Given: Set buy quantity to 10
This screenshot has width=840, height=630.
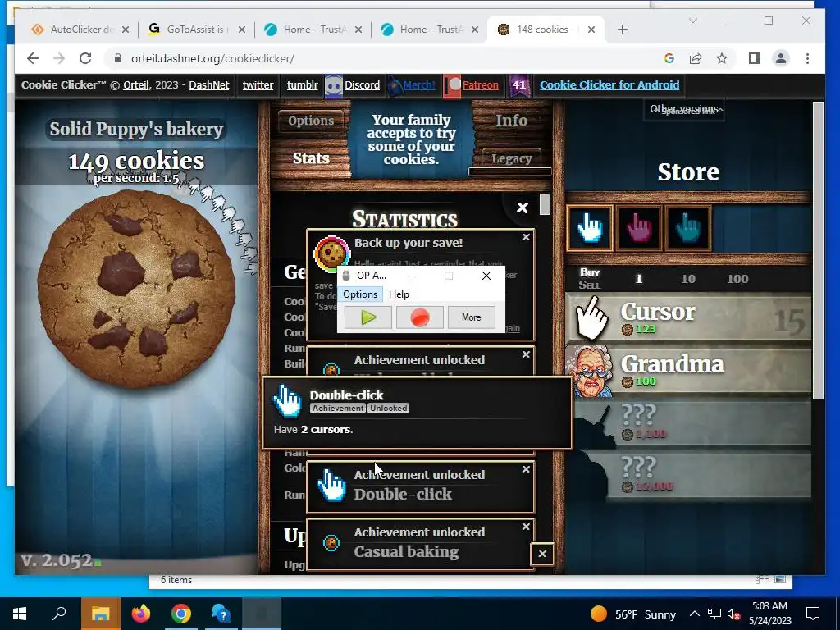Looking at the screenshot, I should tap(688, 279).
